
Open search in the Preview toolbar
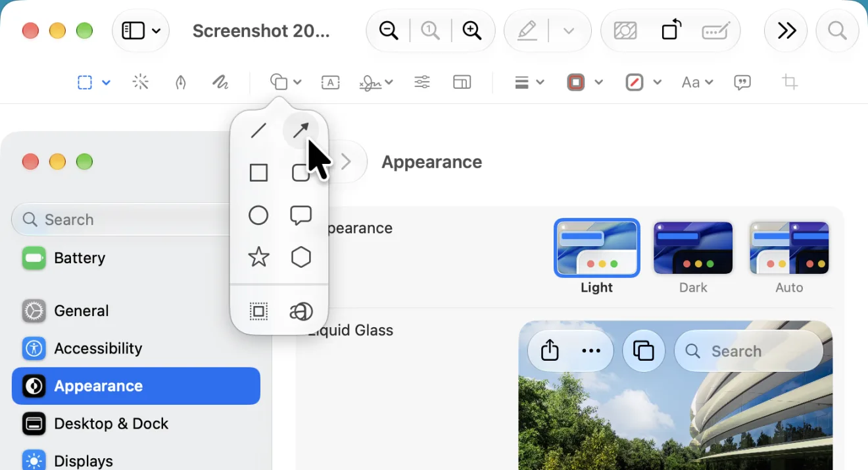(837, 30)
